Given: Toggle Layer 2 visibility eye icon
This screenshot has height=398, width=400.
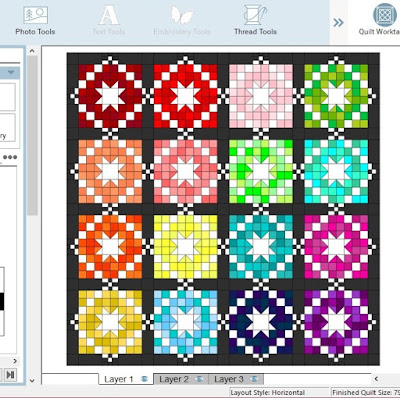Looking at the screenshot, I should 199,379.
